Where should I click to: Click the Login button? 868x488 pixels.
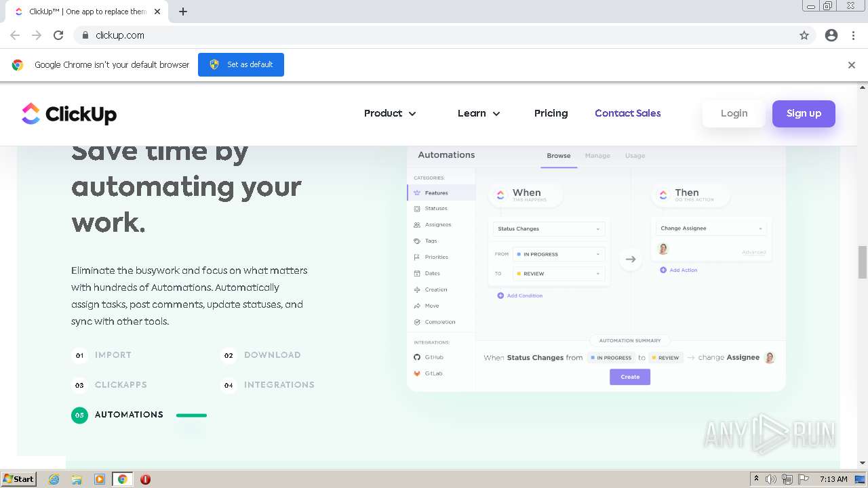coord(734,113)
